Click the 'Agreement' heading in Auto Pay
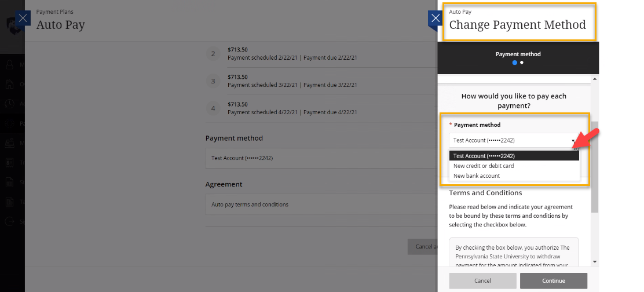The width and height of the screenshot is (644, 292). [x=224, y=184]
